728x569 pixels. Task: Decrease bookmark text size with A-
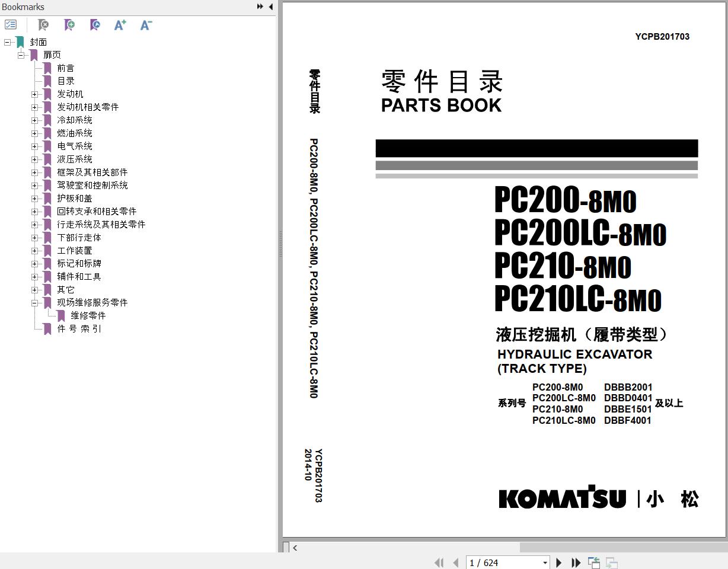point(146,25)
